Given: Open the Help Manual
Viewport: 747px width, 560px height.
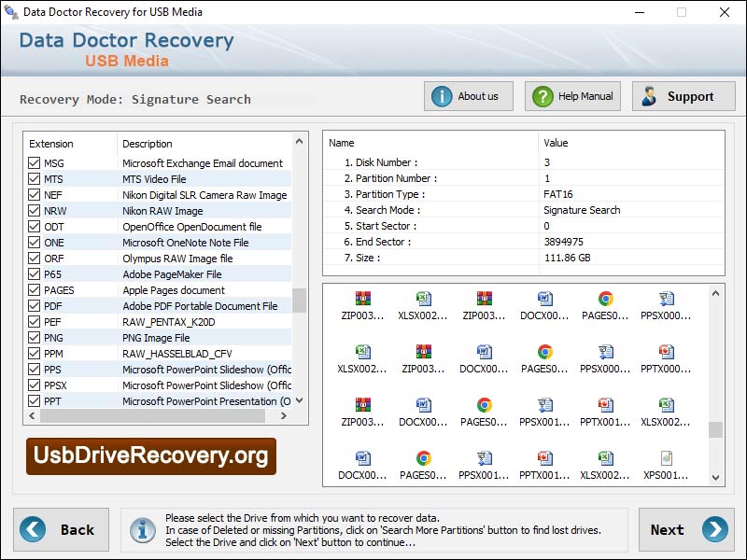Looking at the screenshot, I should [x=571, y=95].
